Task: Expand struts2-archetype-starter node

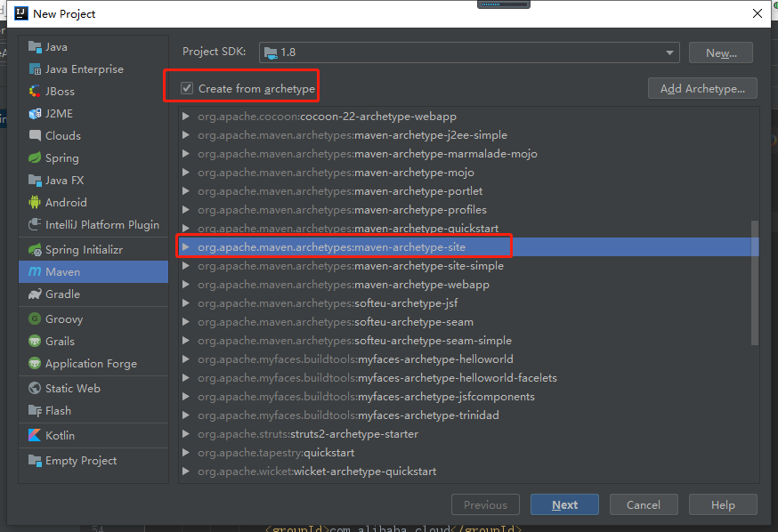Action: (186, 434)
